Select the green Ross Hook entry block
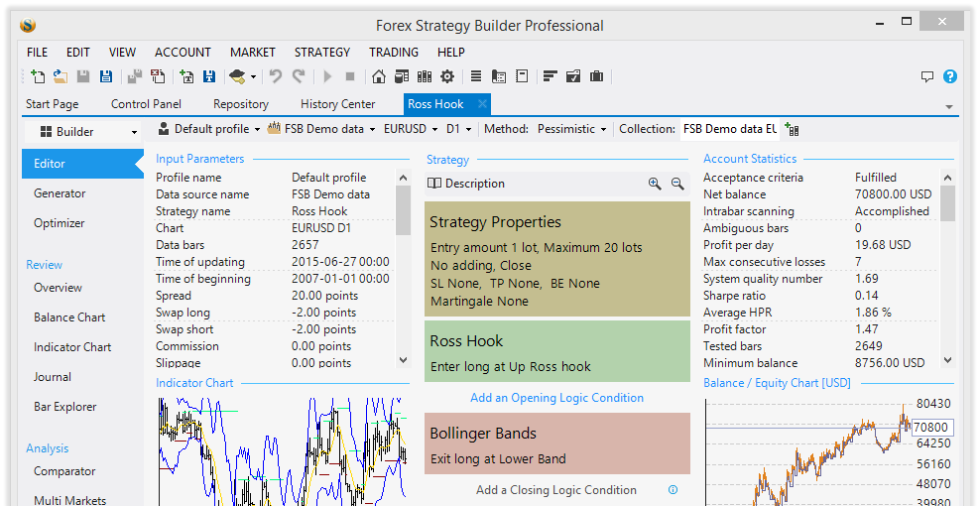This screenshot has height=506, width=980. click(557, 351)
